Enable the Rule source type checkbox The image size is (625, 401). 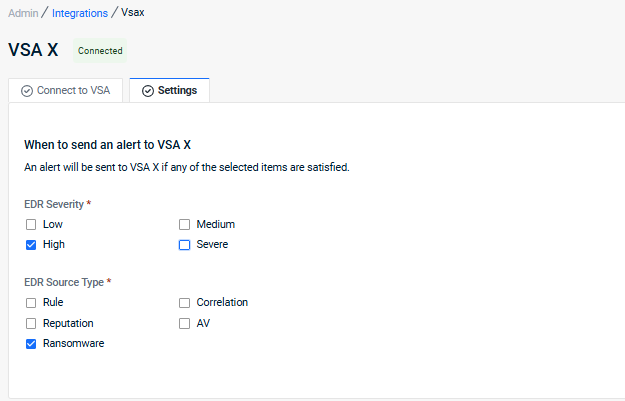31,302
